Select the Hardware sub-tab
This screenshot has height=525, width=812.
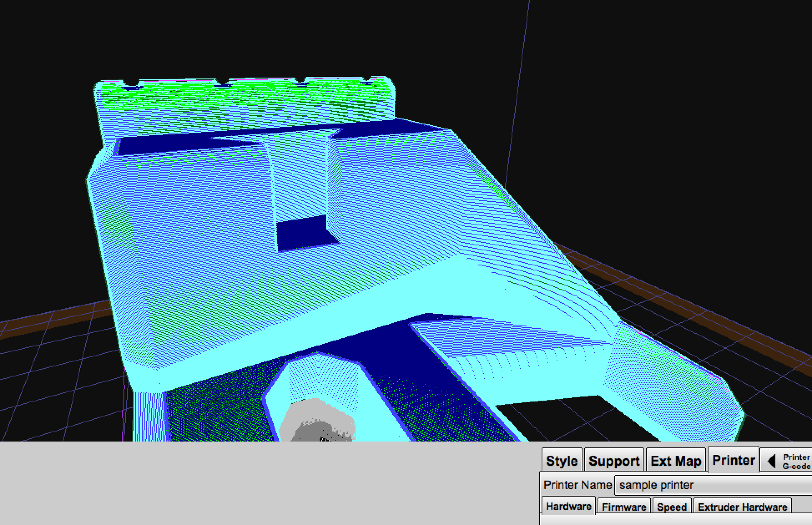coord(568,507)
